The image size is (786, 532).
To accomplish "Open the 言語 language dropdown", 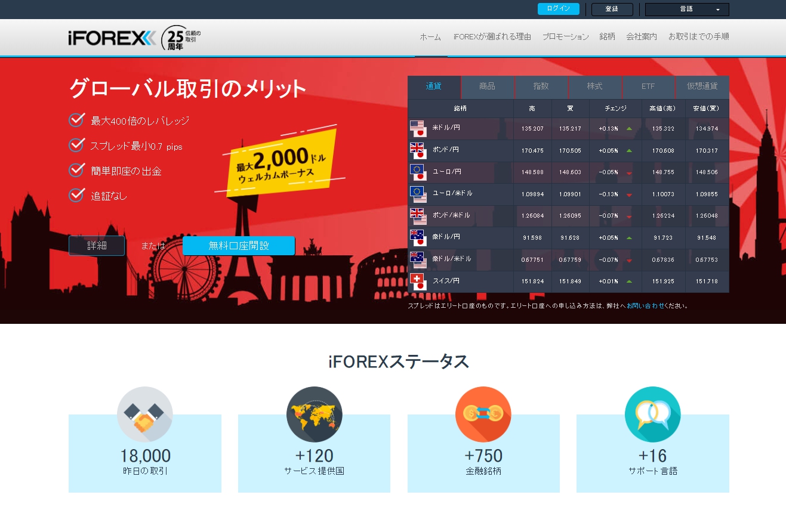I will 687,10.
